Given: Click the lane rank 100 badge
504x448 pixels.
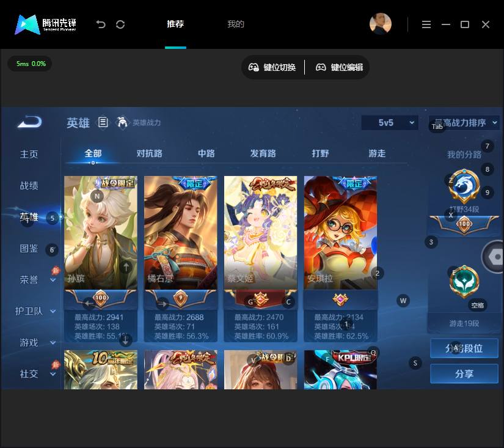Looking at the screenshot, I should pyautogui.click(x=464, y=224).
